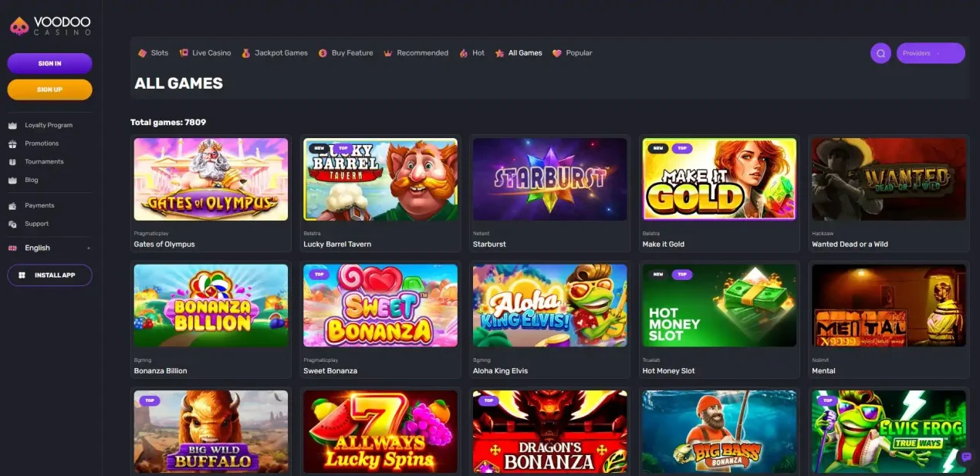Click the TOP badge on Sweet Bonanza
This screenshot has height=476, width=980.
(x=319, y=274)
